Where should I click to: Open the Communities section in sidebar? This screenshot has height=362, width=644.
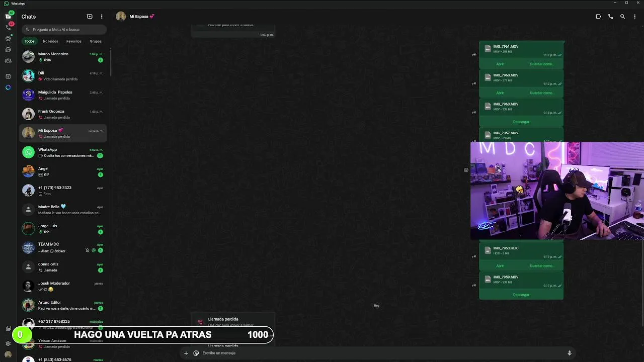8,61
